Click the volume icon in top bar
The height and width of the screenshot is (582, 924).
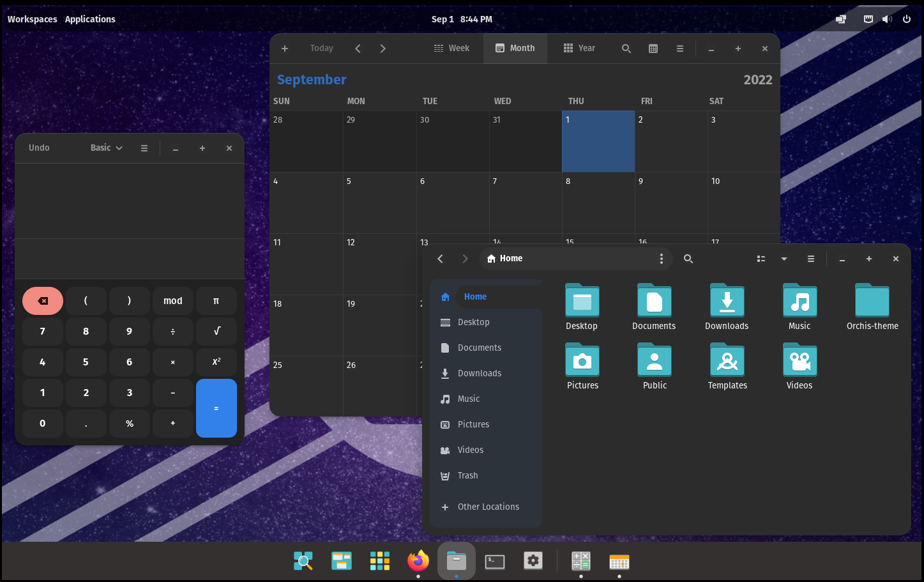887,19
